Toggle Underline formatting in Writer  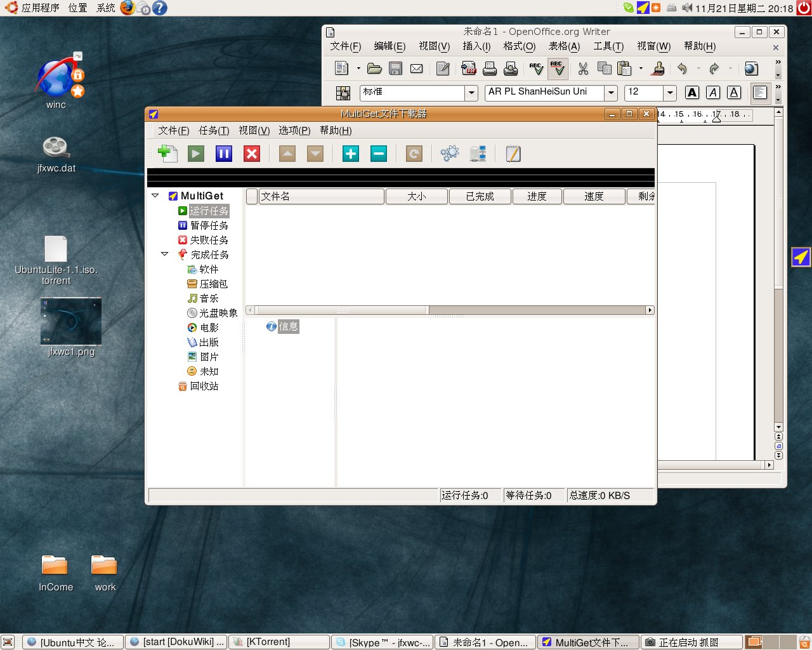(x=734, y=93)
